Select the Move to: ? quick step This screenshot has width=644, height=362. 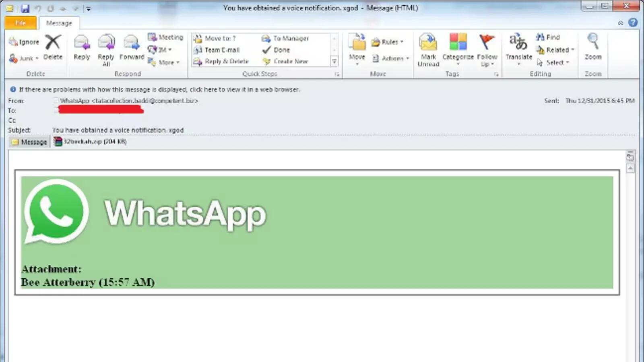pyautogui.click(x=215, y=38)
